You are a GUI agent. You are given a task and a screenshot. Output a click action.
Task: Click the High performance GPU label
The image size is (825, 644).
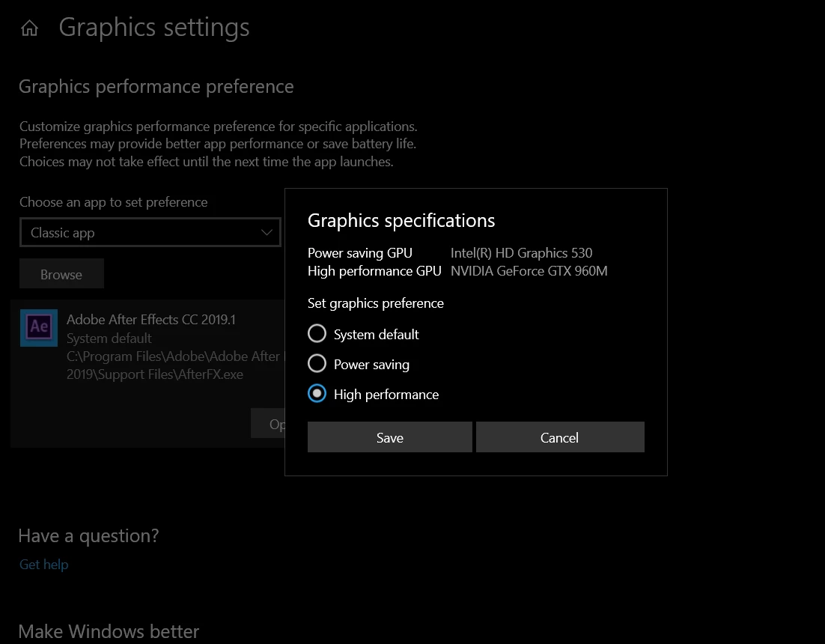(x=374, y=271)
